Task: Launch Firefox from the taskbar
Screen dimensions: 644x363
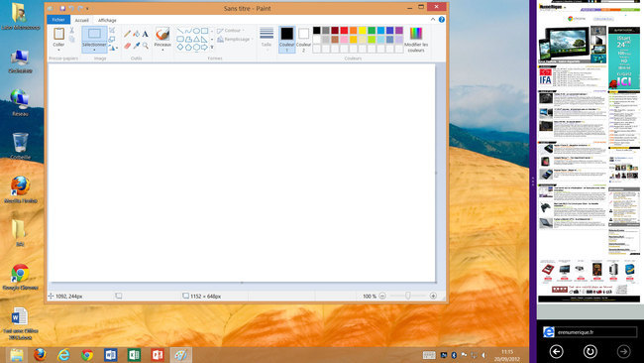Action: tap(40, 355)
